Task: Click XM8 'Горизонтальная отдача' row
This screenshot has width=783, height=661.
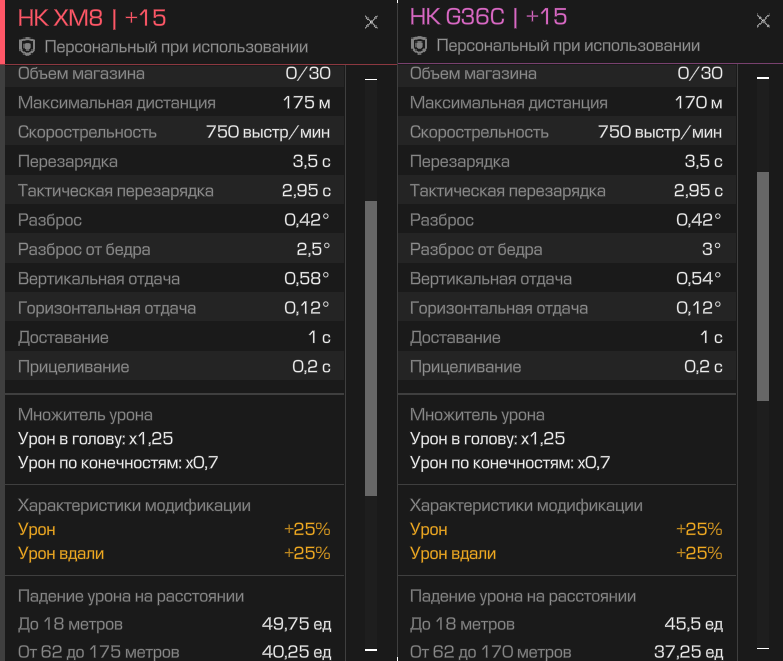Action: [175, 308]
